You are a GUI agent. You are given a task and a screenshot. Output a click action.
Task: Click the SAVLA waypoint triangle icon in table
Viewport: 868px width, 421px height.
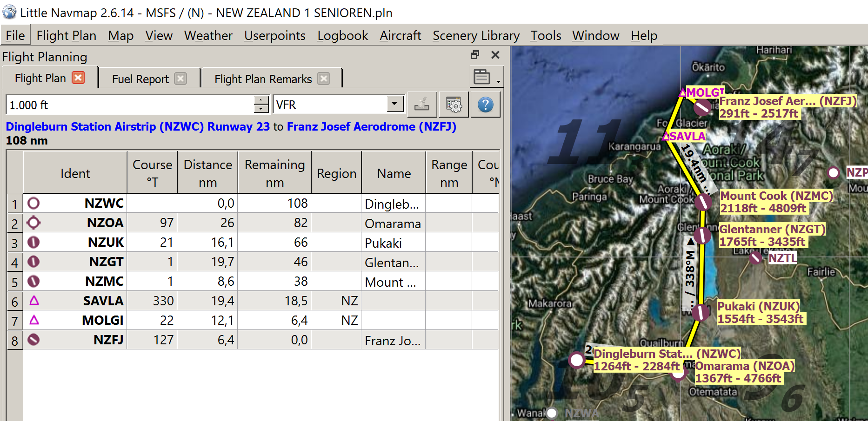pyautogui.click(x=34, y=301)
